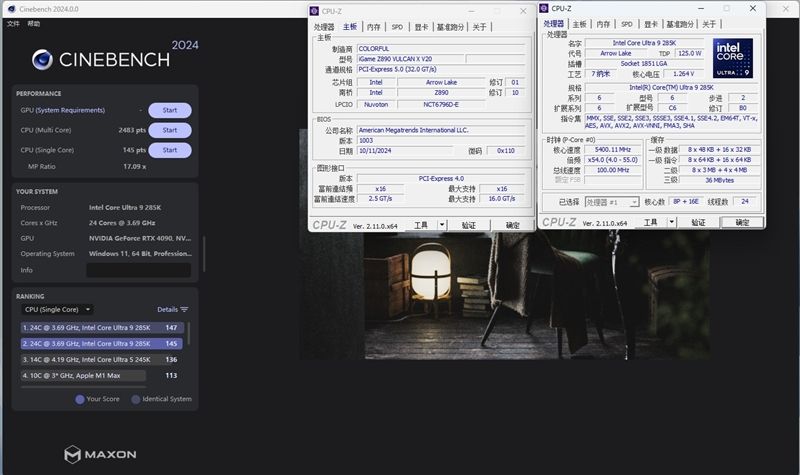This screenshot has width=800, height=475.
Task: Switch to 处理器 tab in left CPU-Z window
Action: click(x=324, y=27)
